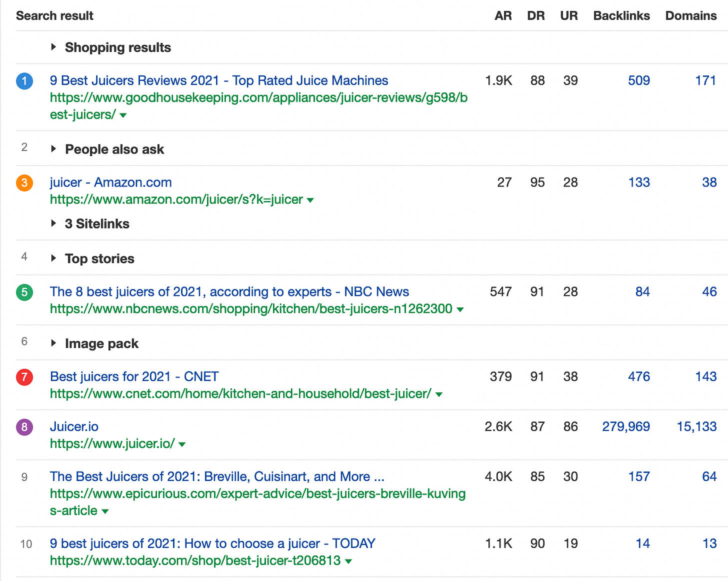The height and width of the screenshot is (581, 728).
Task: Select AR value 2.6K in Juicer.io row
Action: [498, 426]
